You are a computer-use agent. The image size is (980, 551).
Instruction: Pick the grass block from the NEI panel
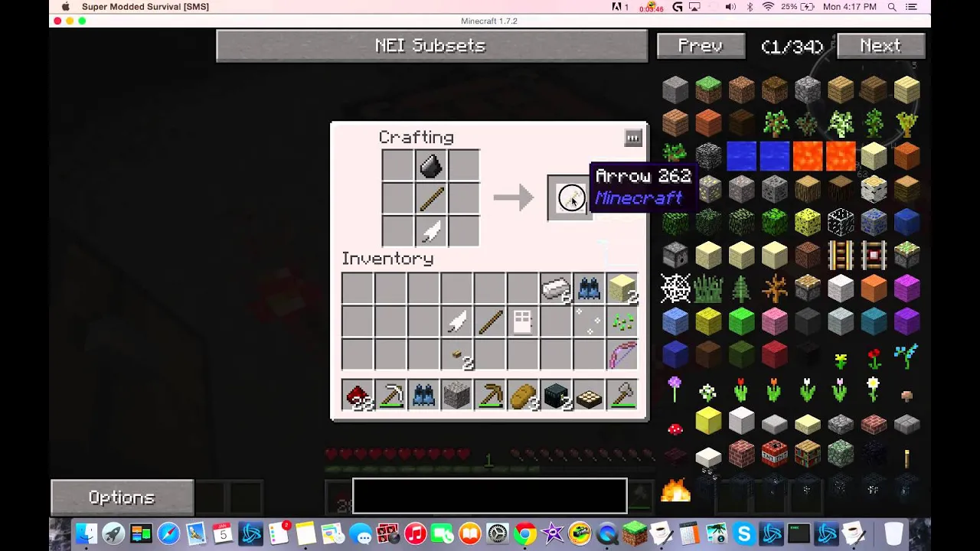click(x=708, y=90)
